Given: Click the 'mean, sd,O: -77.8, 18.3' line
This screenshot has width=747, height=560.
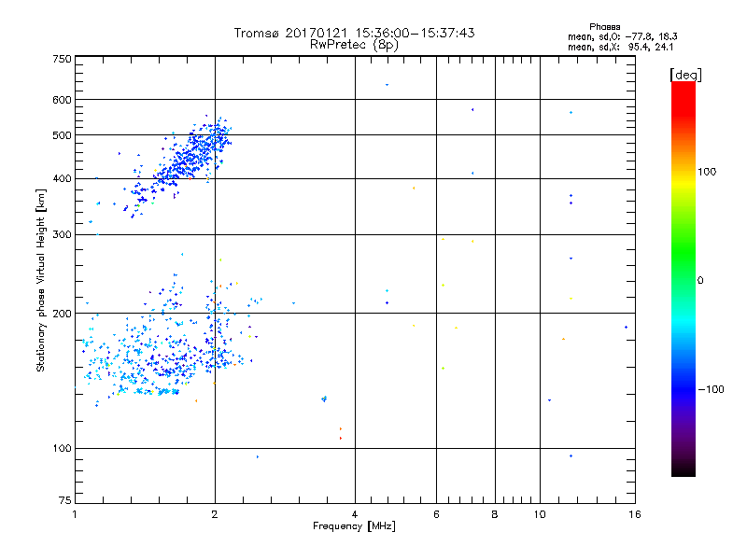Looking at the screenshot, I should click(623, 36).
